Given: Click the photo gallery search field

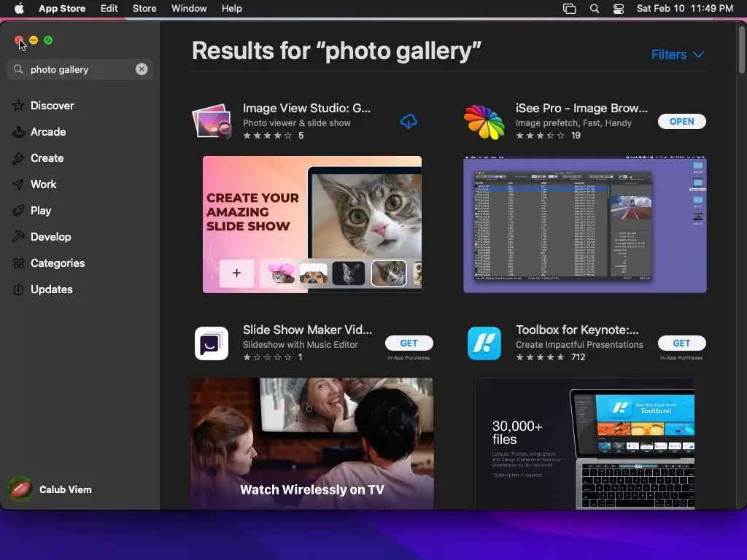Looking at the screenshot, I should (x=80, y=69).
